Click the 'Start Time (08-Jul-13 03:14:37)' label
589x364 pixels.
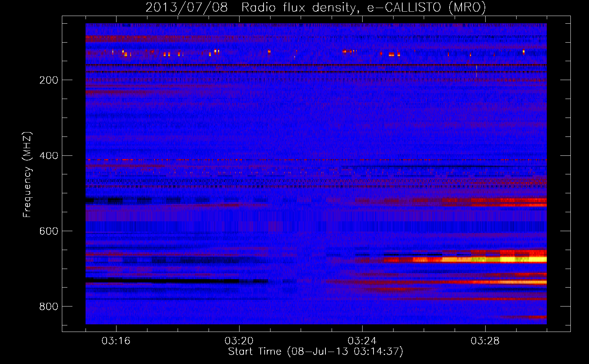tap(316, 352)
